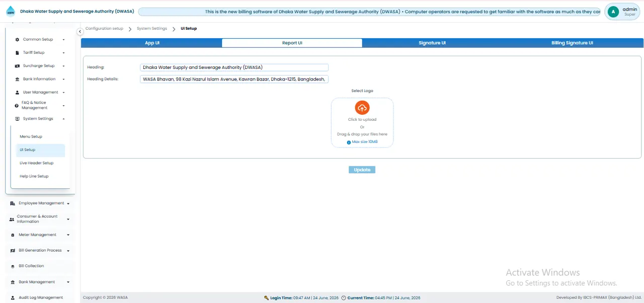Click the FAQ & Notice question icon
Image resolution: width=644 pixels, height=303 pixels.
[17, 106]
